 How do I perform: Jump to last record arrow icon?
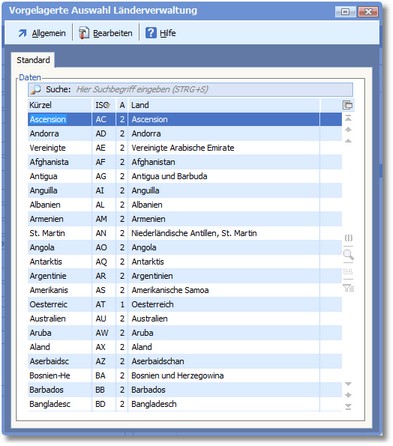[x=348, y=407]
